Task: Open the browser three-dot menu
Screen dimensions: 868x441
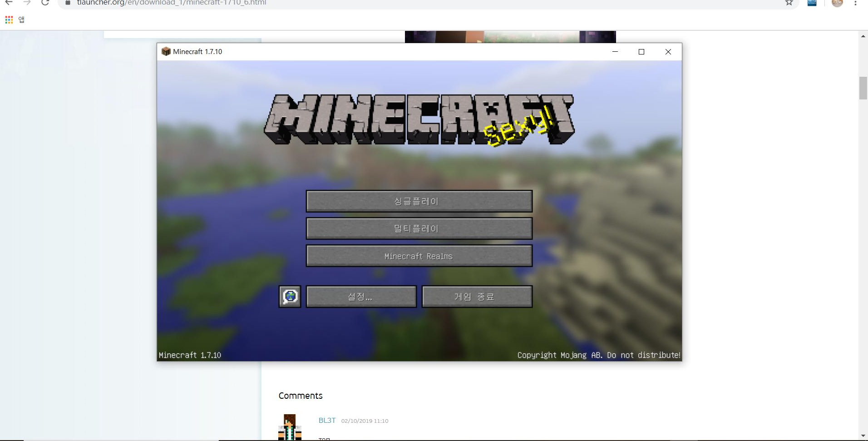Action: (x=855, y=3)
